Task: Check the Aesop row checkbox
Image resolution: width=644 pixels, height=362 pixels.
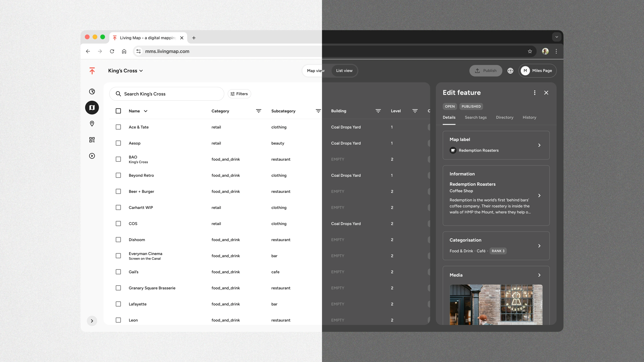Action: (118, 143)
